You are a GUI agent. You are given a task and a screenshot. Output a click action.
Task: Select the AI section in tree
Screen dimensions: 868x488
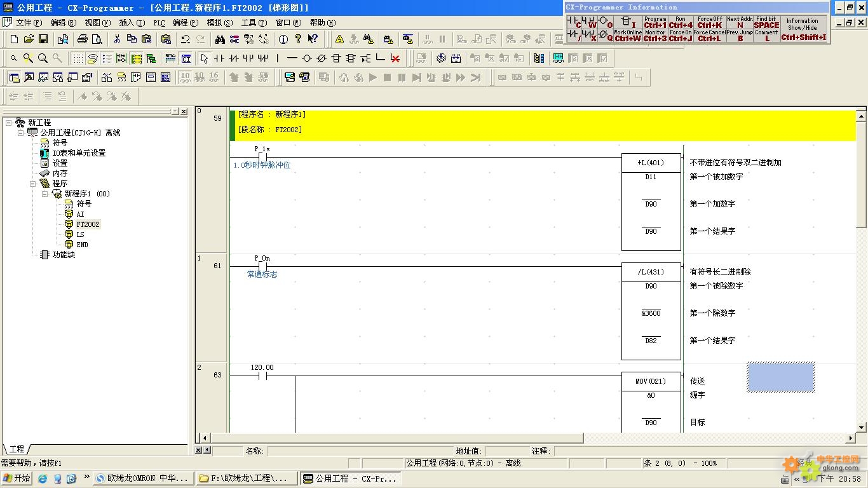click(x=80, y=214)
